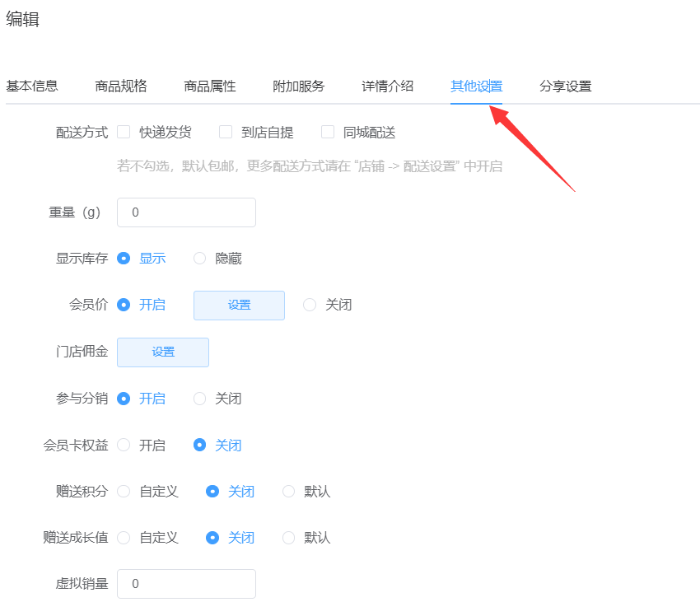Click the 虚拟销量 input field
This screenshot has width=700, height=616.
tap(187, 584)
